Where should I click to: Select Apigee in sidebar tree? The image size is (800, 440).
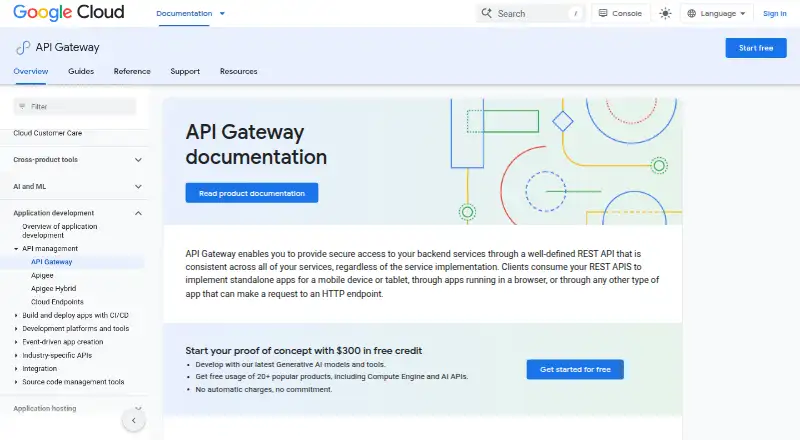(42, 275)
